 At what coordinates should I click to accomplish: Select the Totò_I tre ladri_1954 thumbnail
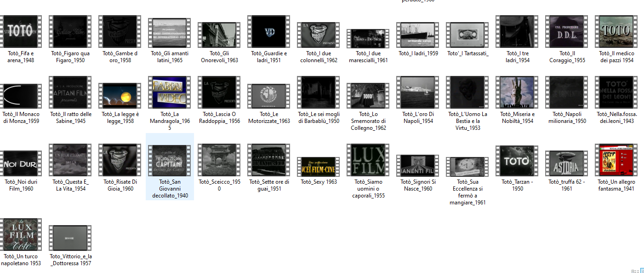517,31
